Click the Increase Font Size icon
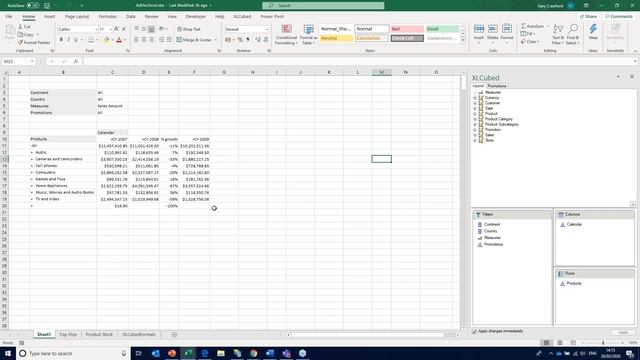The width and height of the screenshot is (640, 360). coord(116,29)
